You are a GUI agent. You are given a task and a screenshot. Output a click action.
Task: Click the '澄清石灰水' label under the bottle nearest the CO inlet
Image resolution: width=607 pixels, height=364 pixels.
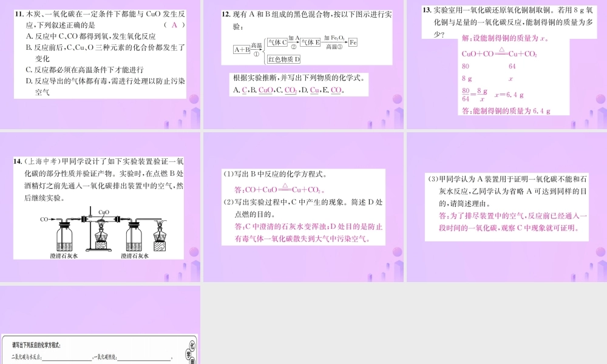pyautogui.click(x=64, y=255)
